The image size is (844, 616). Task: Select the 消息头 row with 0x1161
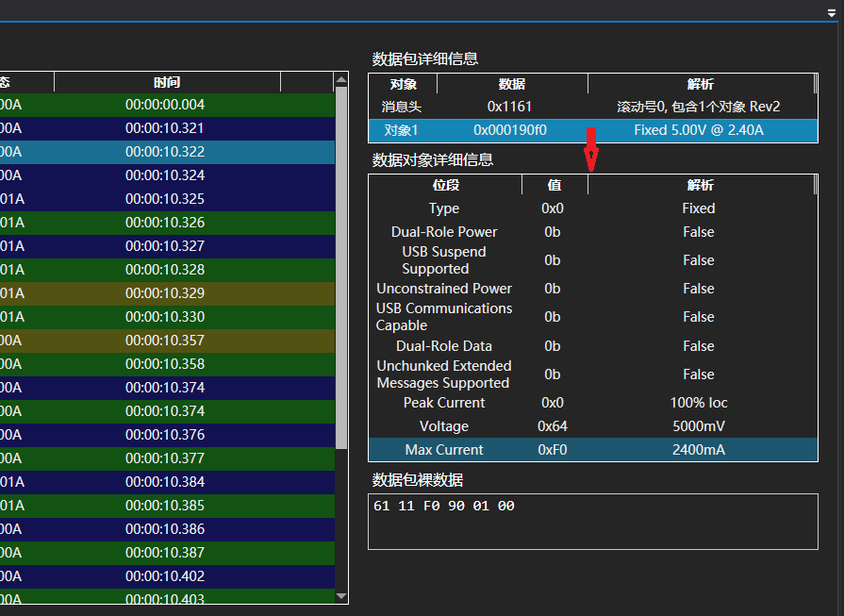point(593,107)
